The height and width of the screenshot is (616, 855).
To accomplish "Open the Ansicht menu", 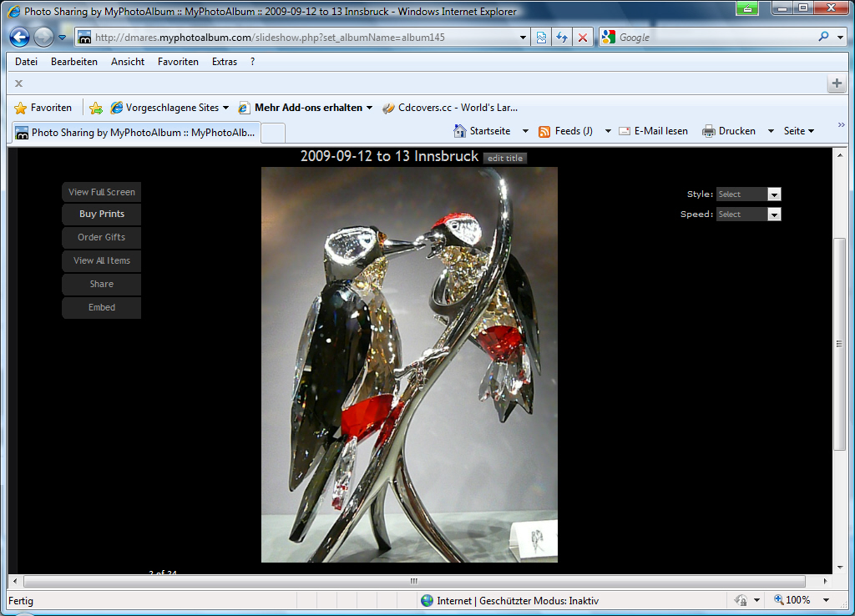I will pyautogui.click(x=127, y=62).
